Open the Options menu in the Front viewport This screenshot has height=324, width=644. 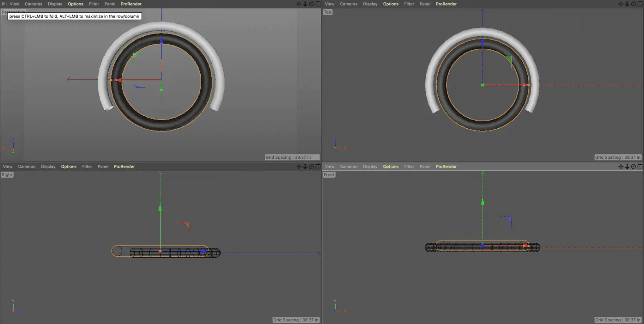click(390, 166)
